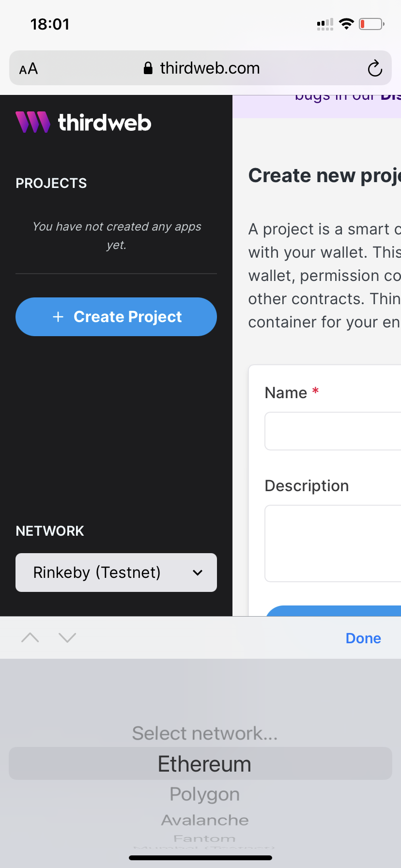Go to next field with down arrow
The width and height of the screenshot is (401, 868).
click(67, 637)
